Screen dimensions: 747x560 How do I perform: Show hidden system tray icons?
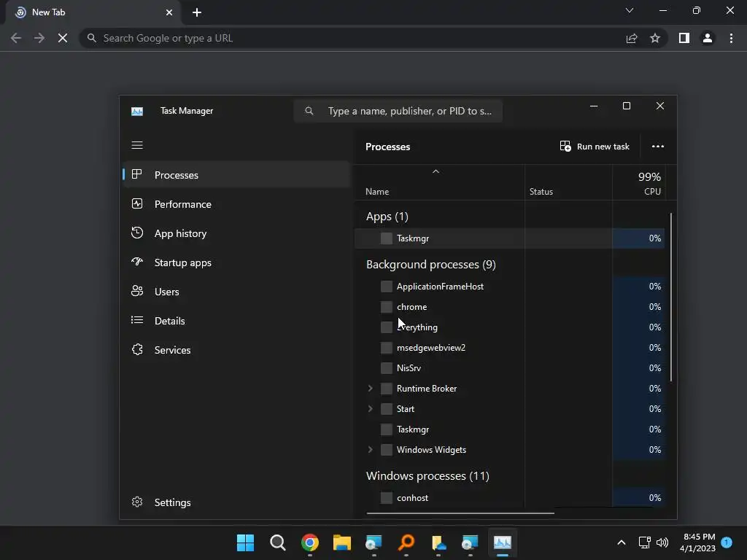622,542
